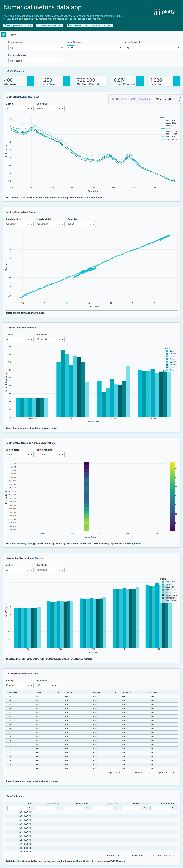
Task: Show Errors in dev tools bar
Action: [132, 99]
